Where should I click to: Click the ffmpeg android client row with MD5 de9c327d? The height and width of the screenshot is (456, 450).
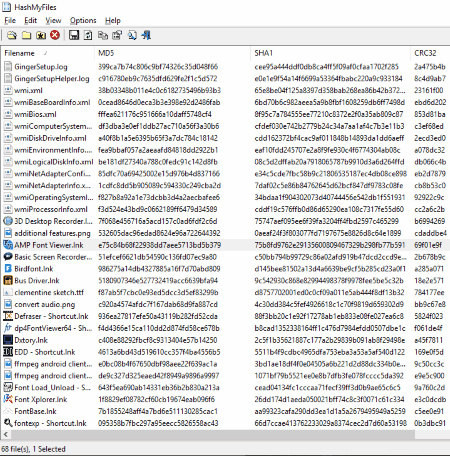tap(225, 376)
